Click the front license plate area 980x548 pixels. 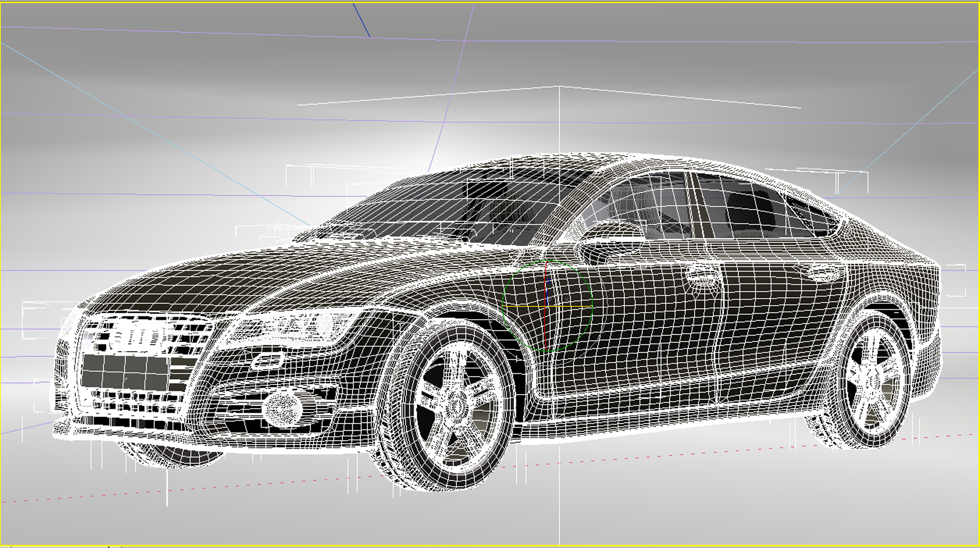point(124,371)
